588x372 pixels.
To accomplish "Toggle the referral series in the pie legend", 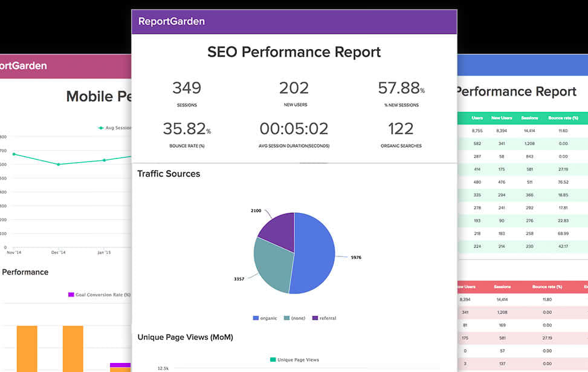I will click(321, 318).
